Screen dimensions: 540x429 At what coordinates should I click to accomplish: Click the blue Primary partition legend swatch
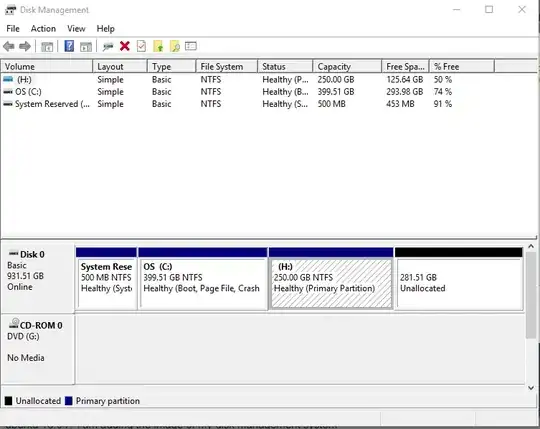tap(69, 401)
